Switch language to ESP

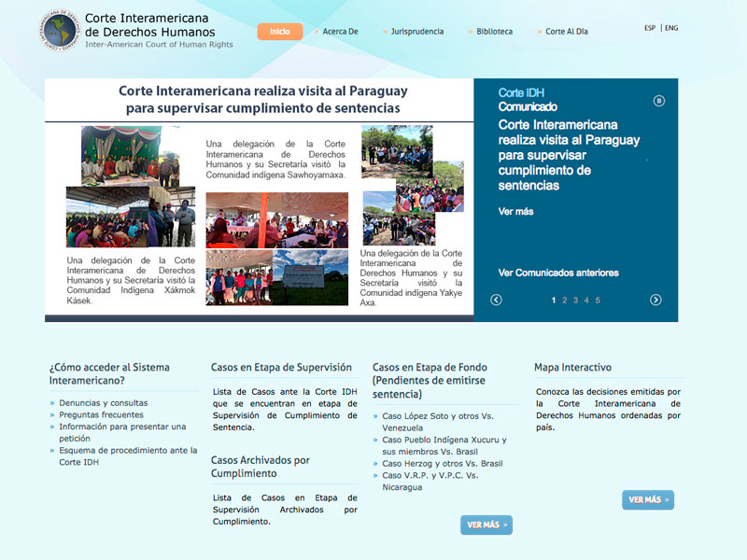pos(650,28)
